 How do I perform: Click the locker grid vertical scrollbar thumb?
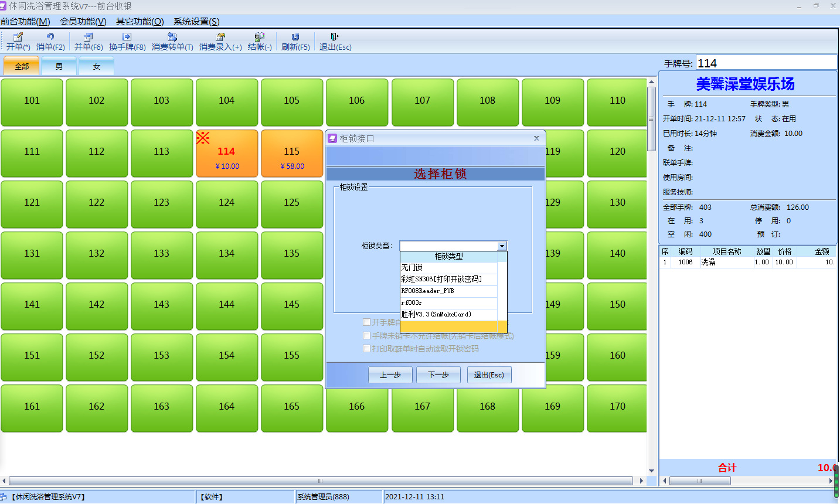651,119
